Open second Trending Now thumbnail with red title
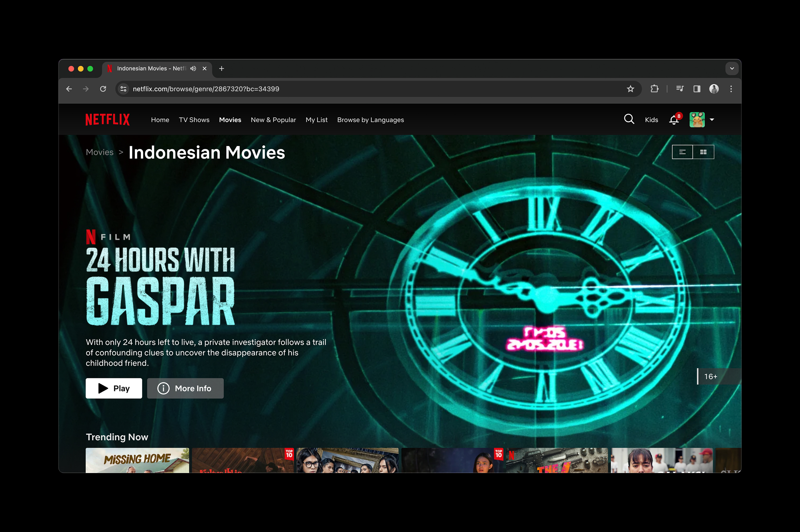The image size is (800, 532). click(243, 460)
